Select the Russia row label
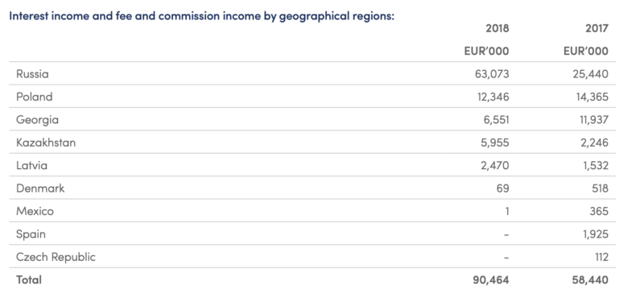 point(32,74)
